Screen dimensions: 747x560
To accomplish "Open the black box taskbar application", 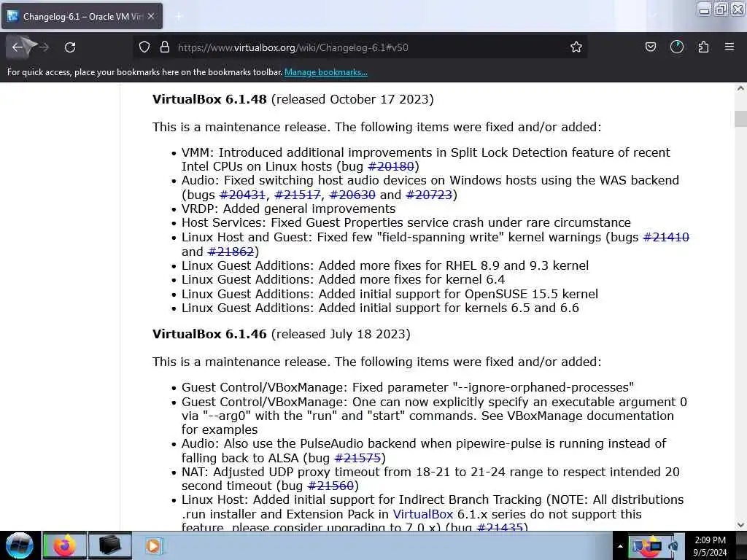I will pos(109,545).
